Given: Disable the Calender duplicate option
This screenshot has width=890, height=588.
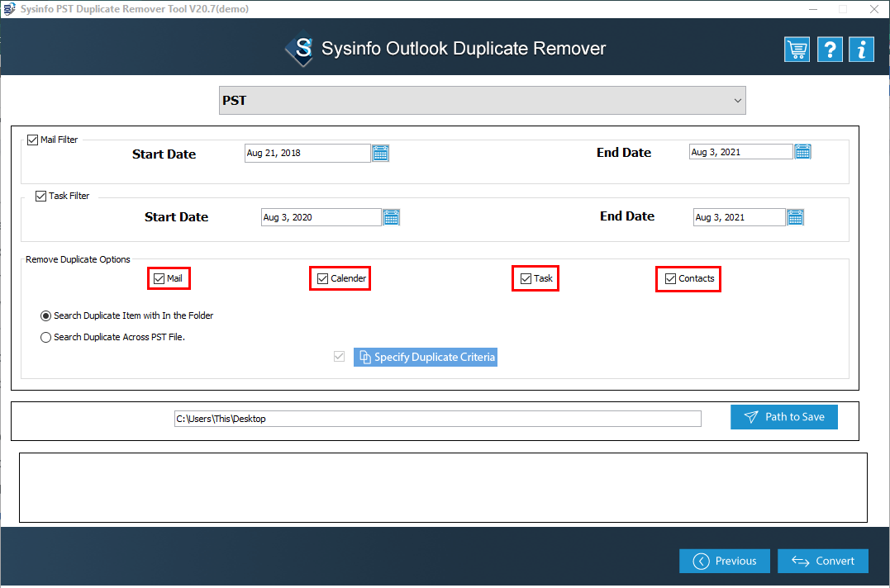Looking at the screenshot, I should pos(323,279).
